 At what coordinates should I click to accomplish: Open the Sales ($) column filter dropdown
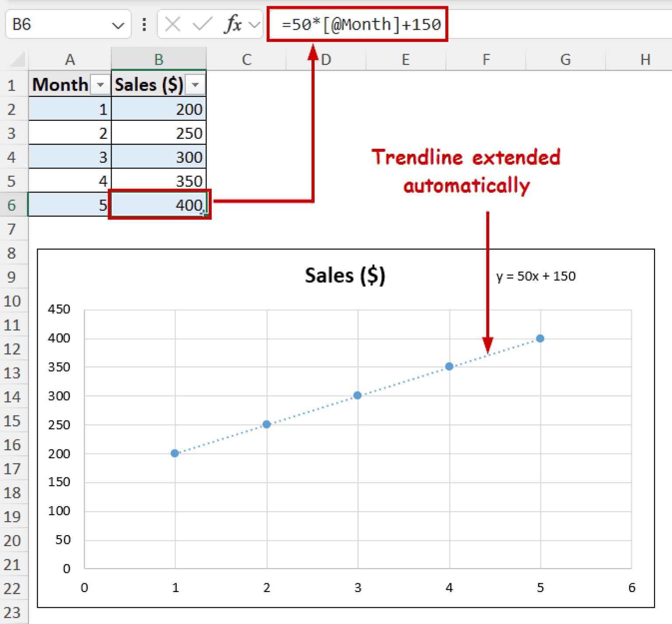pyautogui.click(x=196, y=85)
